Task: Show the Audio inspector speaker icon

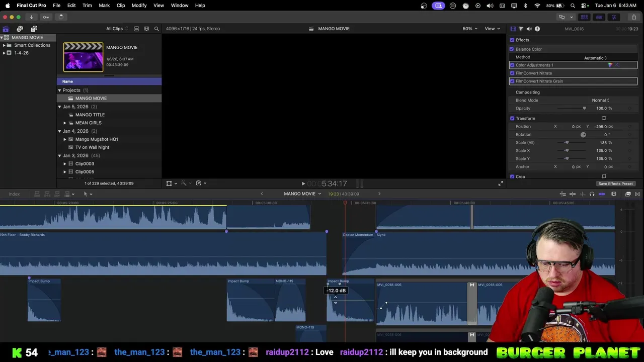Action: point(529,29)
